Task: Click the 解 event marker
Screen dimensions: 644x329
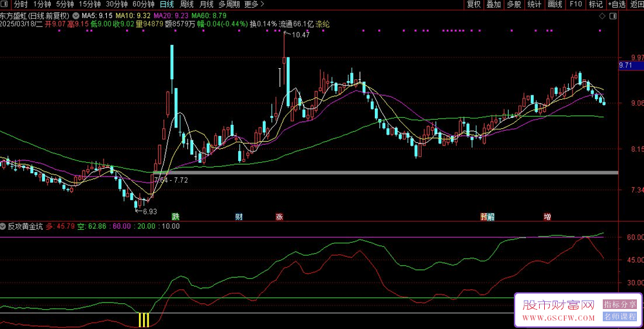Action: 491,216
